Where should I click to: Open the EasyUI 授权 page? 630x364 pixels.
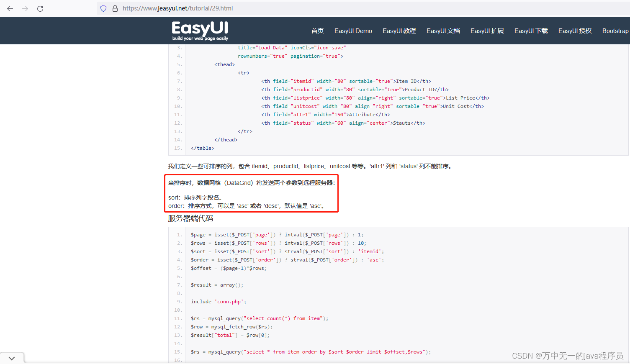(x=575, y=31)
